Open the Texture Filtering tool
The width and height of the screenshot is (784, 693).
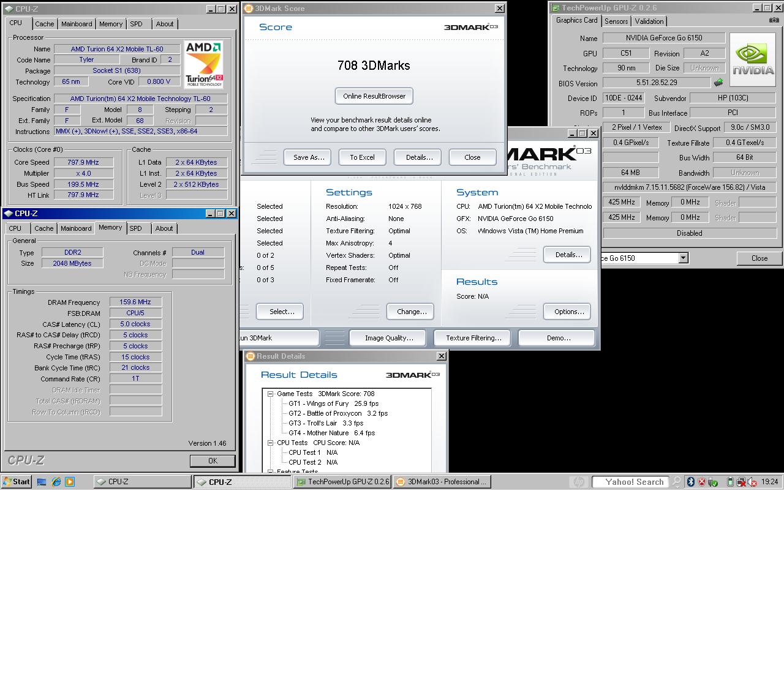point(473,338)
